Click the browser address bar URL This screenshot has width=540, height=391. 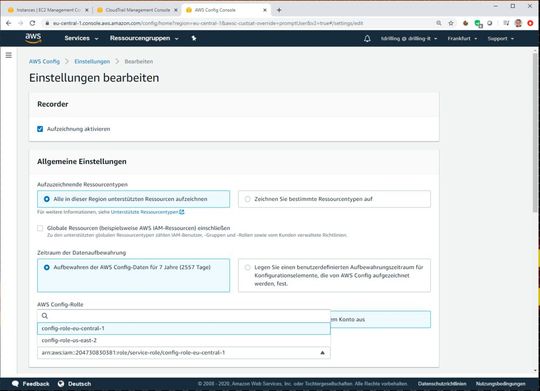pos(208,23)
